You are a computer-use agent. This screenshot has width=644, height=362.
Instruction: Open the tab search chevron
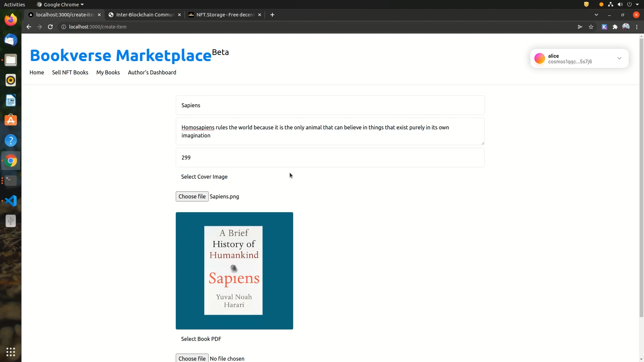point(596,15)
